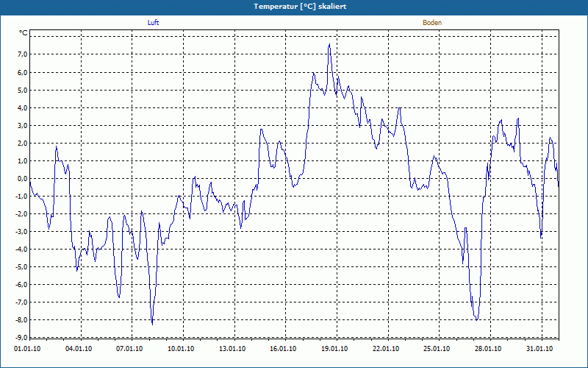Screen dimensions: 588x368
Task: Select the 16.01.10 date axis label
Action: click(283, 348)
